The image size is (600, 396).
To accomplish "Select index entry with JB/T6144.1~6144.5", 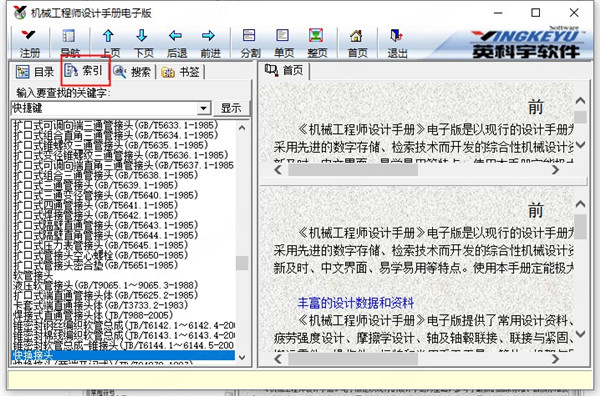I will tap(124, 345).
